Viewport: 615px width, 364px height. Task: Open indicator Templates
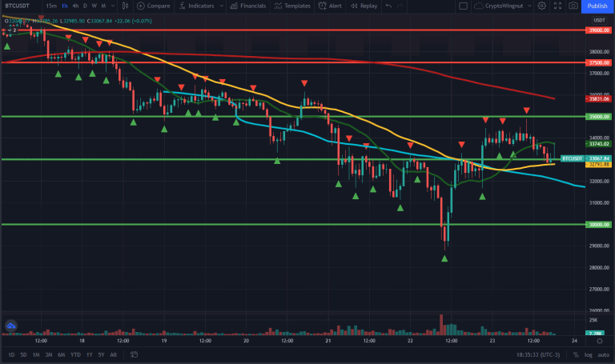pos(292,6)
